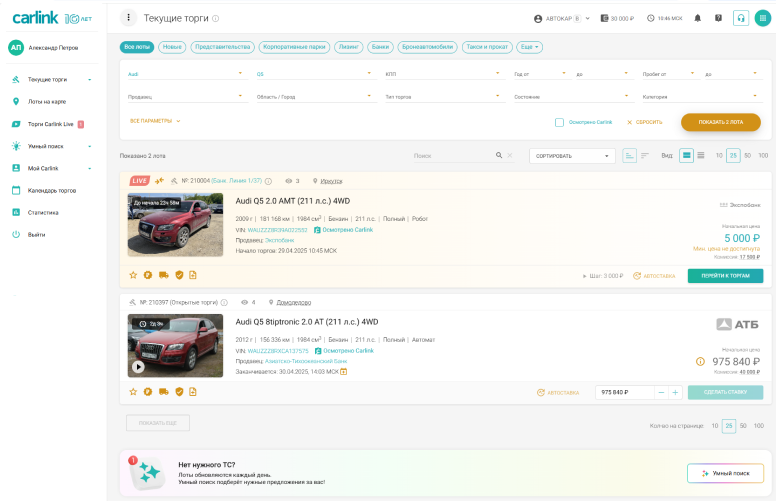Add first Audi Q5 lot to favorites star
This screenshot has width=776, height=501.
click(x=133, y=275)
